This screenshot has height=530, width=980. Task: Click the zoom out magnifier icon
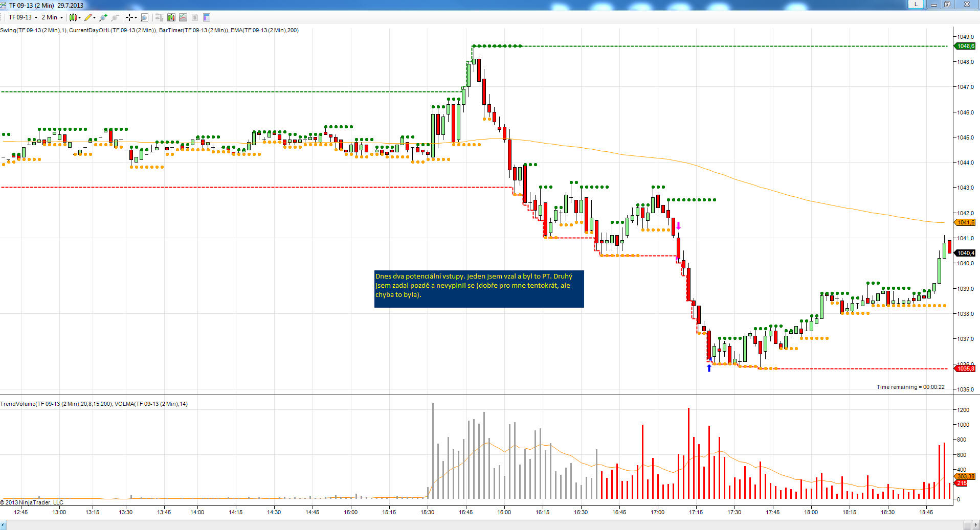tap(115, 17)
